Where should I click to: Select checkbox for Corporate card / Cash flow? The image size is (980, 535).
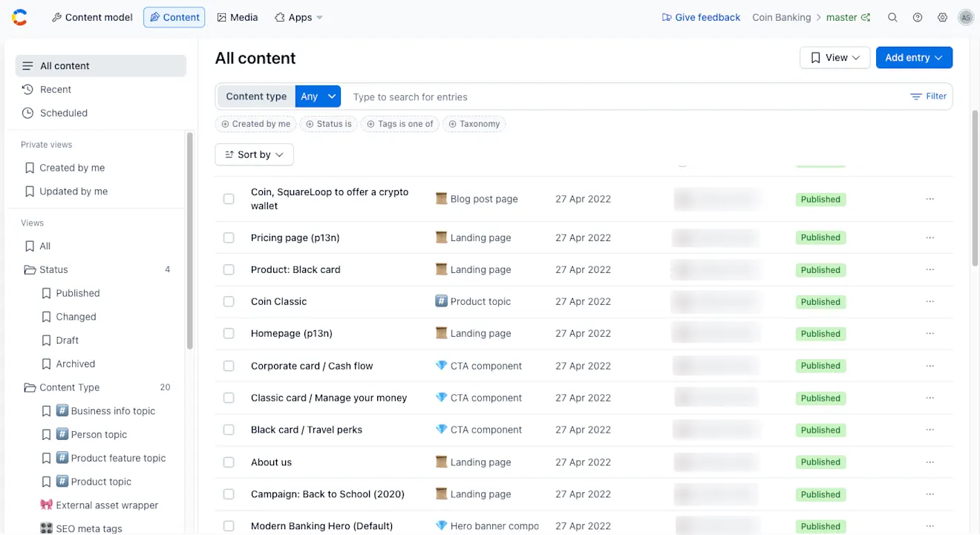coord(229,366)
